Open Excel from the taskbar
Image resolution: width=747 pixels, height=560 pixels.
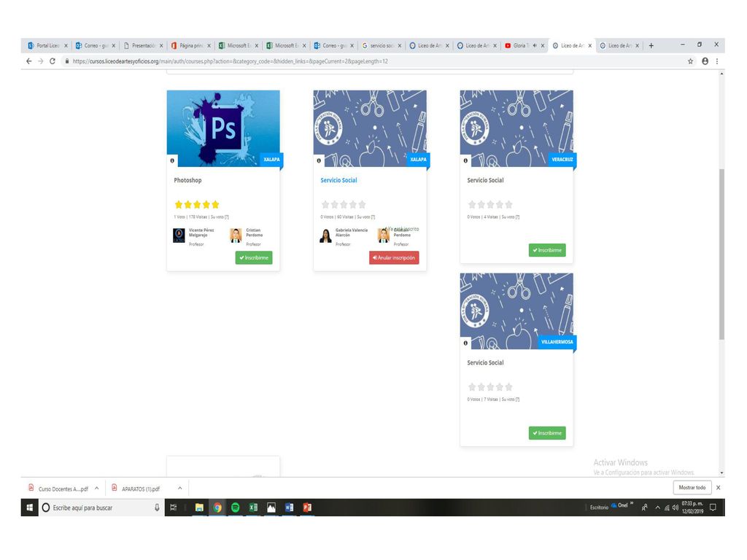[253, 507]
